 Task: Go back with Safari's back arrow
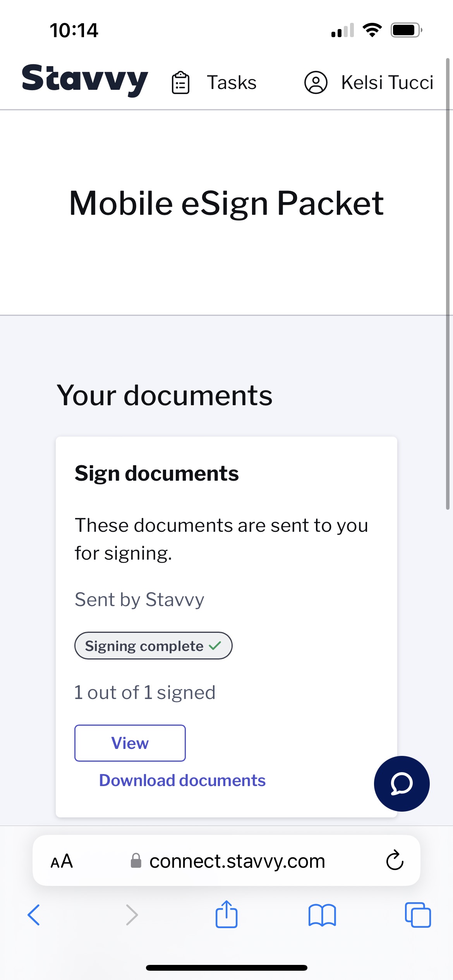[x=34, y=915]
